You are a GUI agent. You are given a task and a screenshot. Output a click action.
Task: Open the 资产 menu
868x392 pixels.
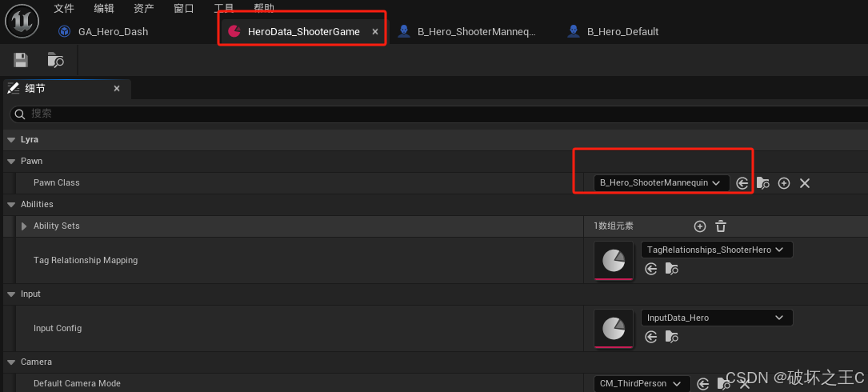pyautogui.click(x=144, y=8)
